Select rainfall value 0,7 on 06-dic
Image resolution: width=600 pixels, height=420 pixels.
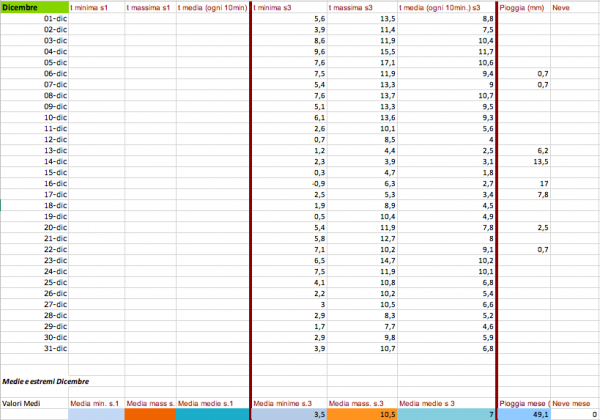pyautogui.click(x=524, y=73)
